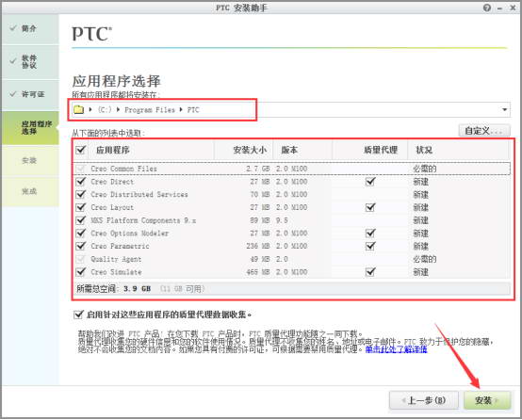Disable quality agent data collection checkbox

(78, 315)
